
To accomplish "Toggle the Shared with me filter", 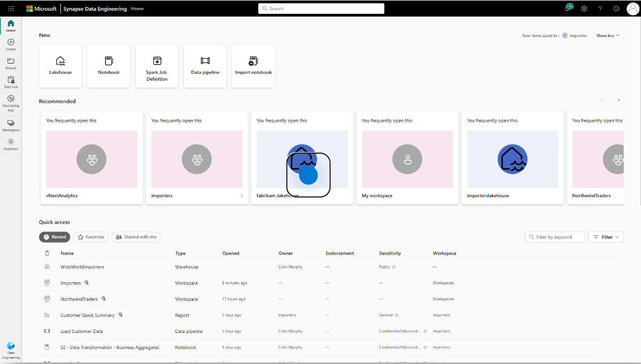I will click(136, 237).
